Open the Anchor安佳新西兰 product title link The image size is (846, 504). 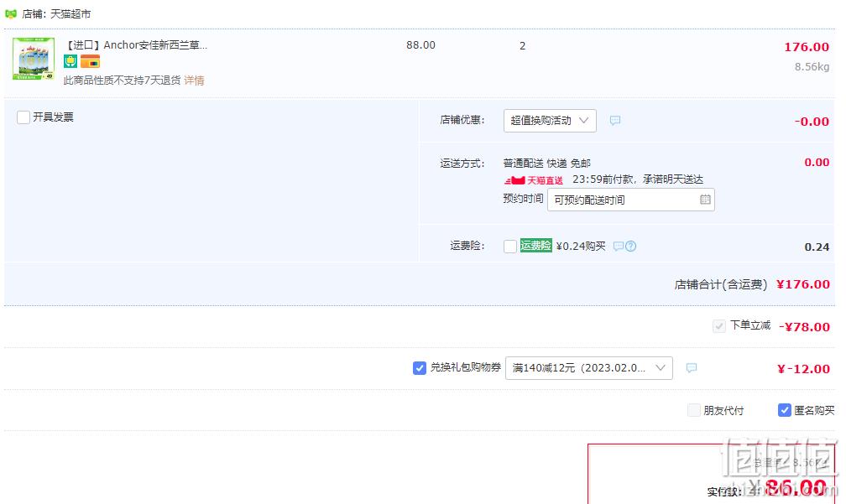tap(136, 45)
